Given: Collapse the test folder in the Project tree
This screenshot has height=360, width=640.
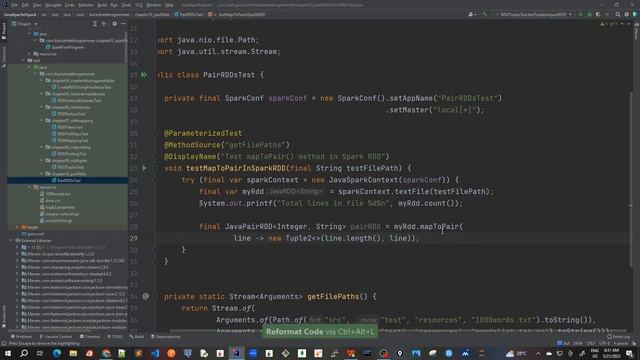Looking at the screenshot, I should coord(24,60).
